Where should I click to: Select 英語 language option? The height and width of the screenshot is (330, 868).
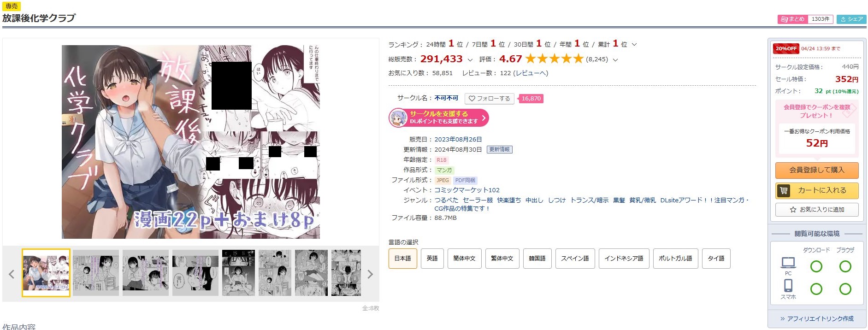pyautogui.click(x=432, y=259)
